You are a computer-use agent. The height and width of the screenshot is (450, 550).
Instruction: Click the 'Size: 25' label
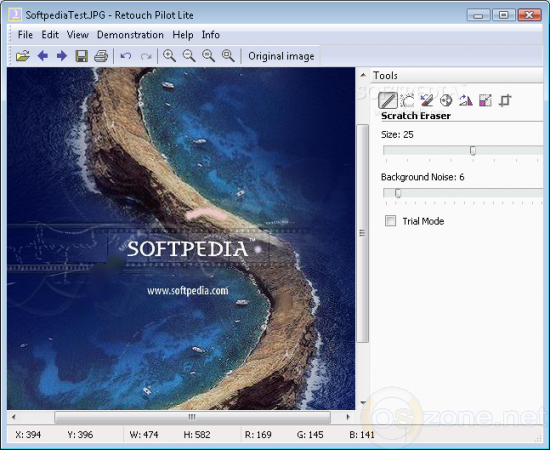(x=397, y=135)
